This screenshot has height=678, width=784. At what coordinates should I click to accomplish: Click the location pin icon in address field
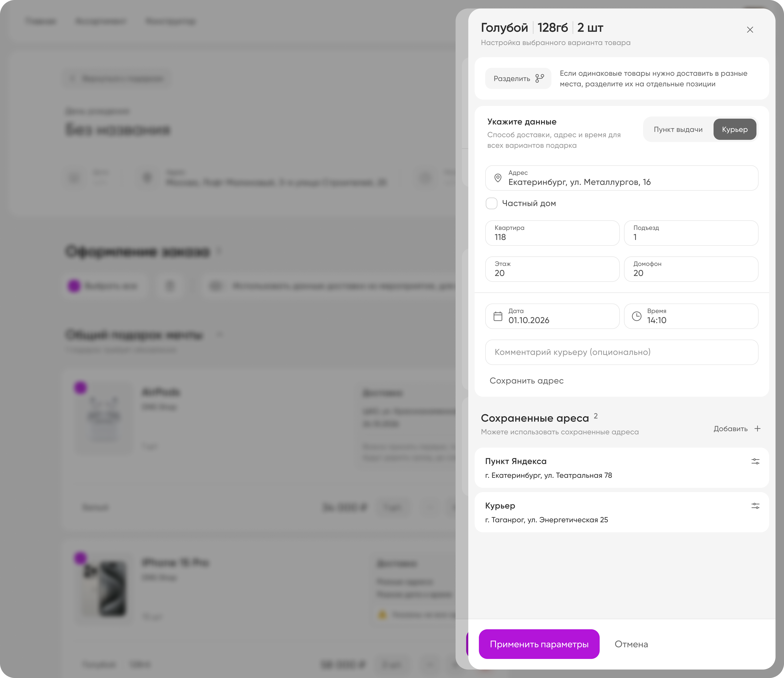(498, 178)
